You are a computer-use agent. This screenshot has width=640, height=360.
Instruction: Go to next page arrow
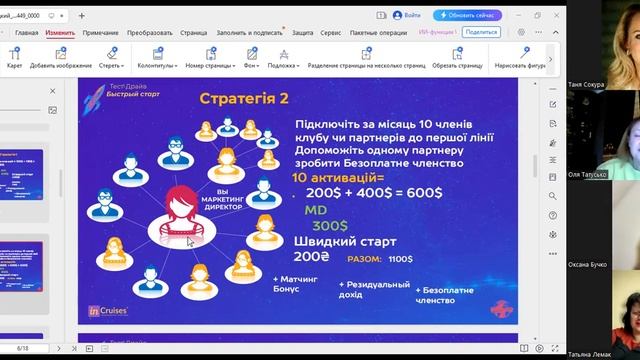pos(59,349)
